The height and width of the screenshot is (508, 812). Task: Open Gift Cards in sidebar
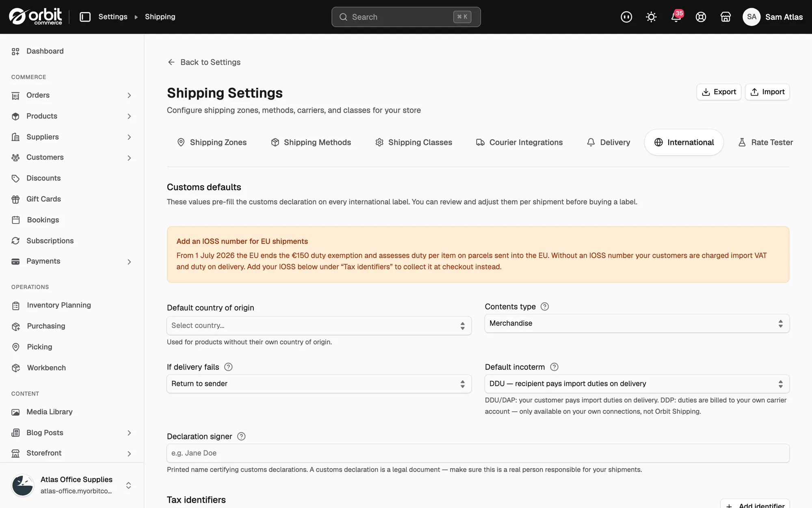(72, 199)
